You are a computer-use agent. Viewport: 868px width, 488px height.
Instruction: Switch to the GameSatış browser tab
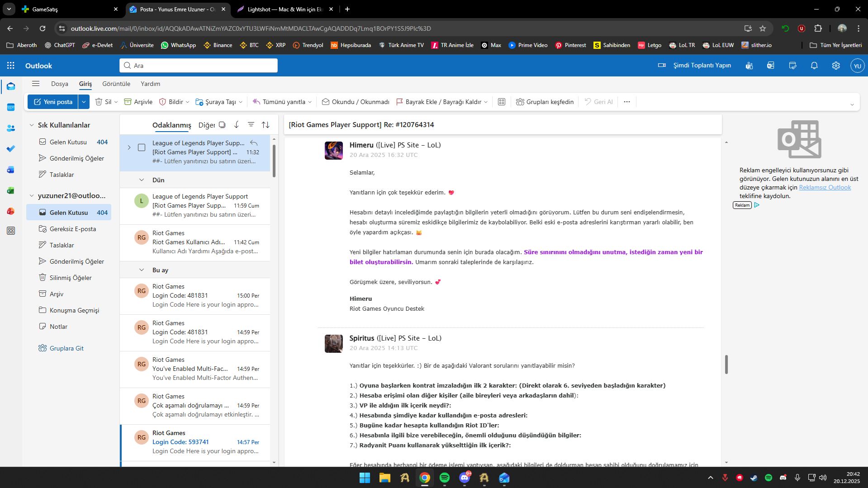click(x=70, y=9)
